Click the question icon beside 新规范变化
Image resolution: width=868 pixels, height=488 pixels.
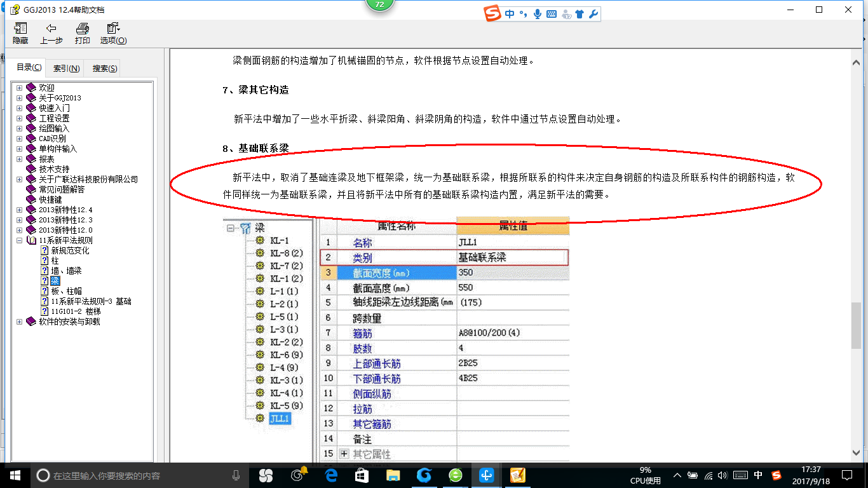(x=44, y=250)
